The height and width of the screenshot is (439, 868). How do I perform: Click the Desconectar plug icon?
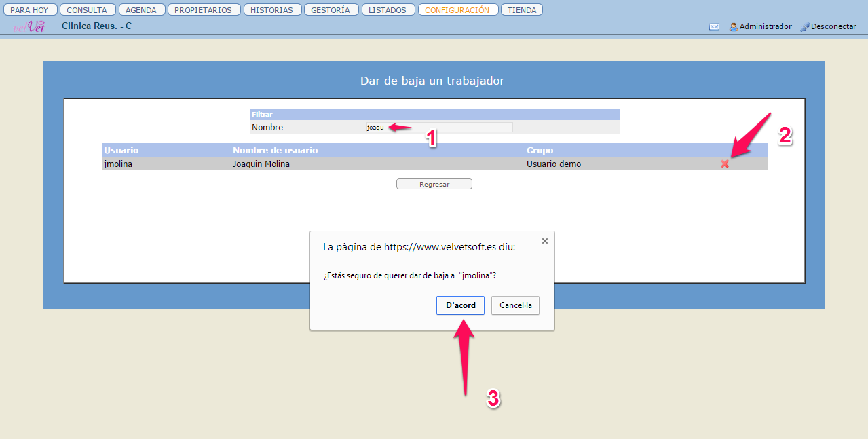coord(805,27)
